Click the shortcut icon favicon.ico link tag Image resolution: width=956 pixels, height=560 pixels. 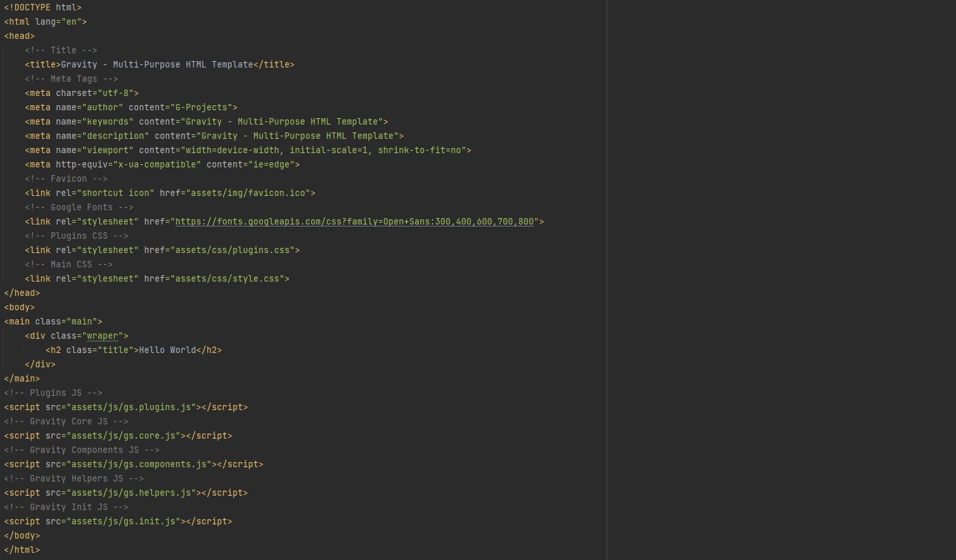coord(170,193)
